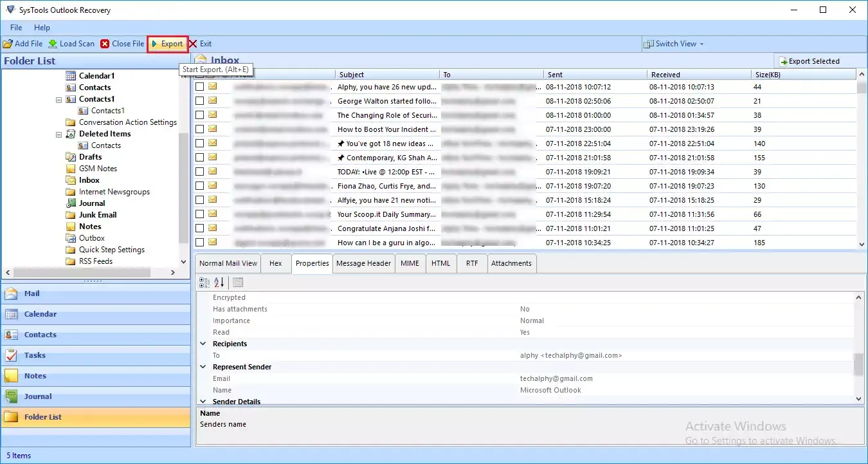
Task: Click the Notes folder icon in tree
Action: coord(71,227)
